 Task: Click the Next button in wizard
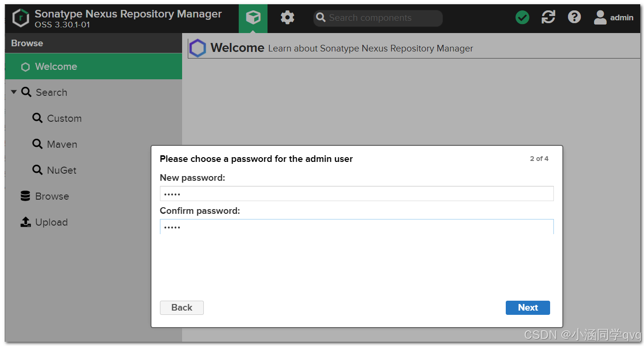click(528, 308)
